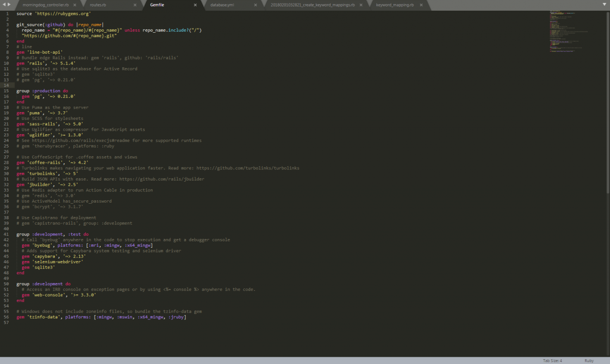Click the '# Use Capistrano for deployment' comment
Viewport: 610px width, 364px height.
click(x=57, y=218)
